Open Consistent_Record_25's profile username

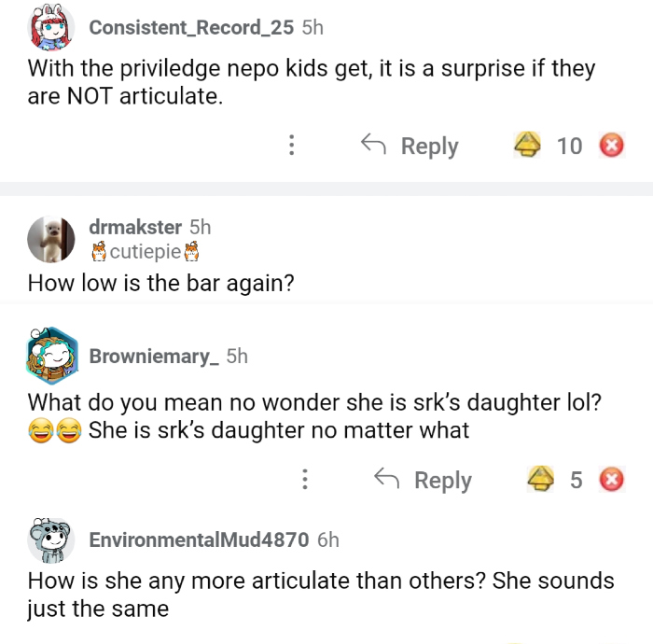pos(191,27)
